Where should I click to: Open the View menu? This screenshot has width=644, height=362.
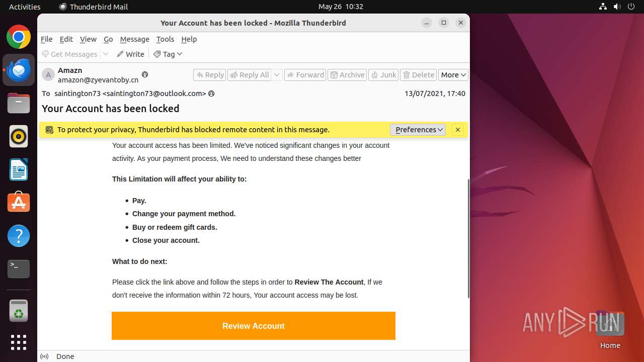click(88, 39)
